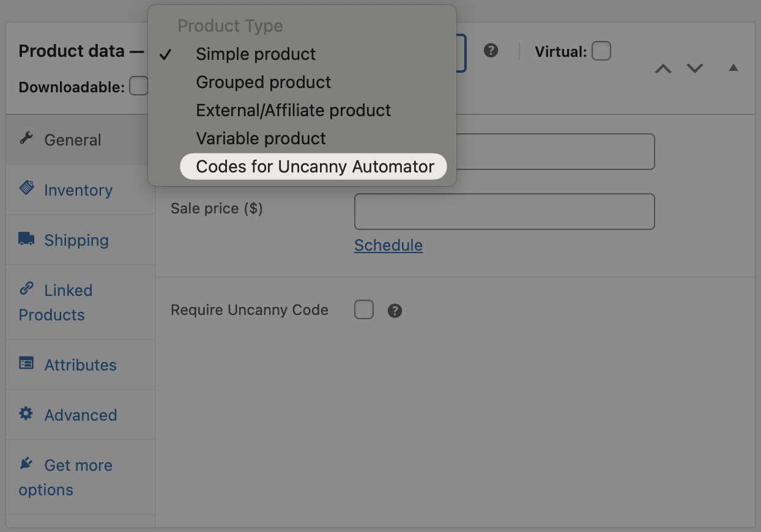Click inside the Sale price input field
Viewport: 761px width, 532px height.
[x=504, y=211]
